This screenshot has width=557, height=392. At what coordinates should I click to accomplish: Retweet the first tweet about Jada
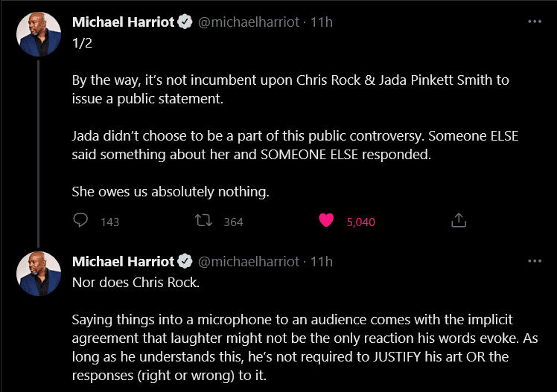203,220
